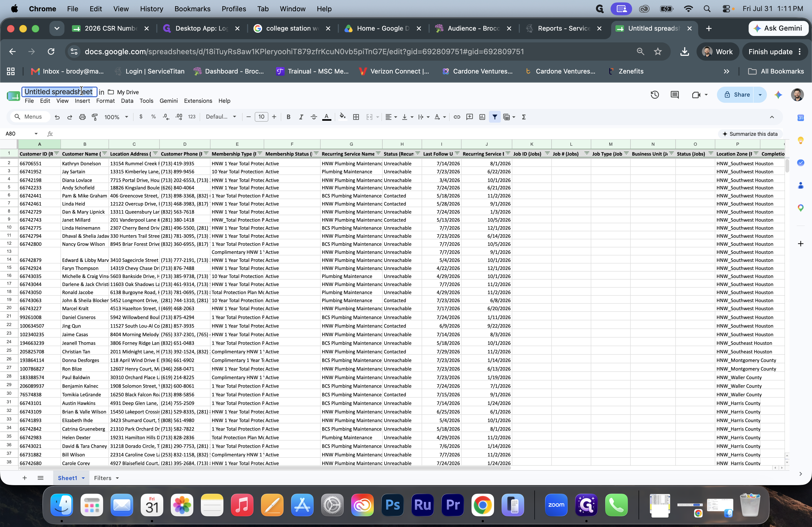Screen dimensions: 812x527
Task: Switch to the Filters sheet tab
Action: click(103, 478)
